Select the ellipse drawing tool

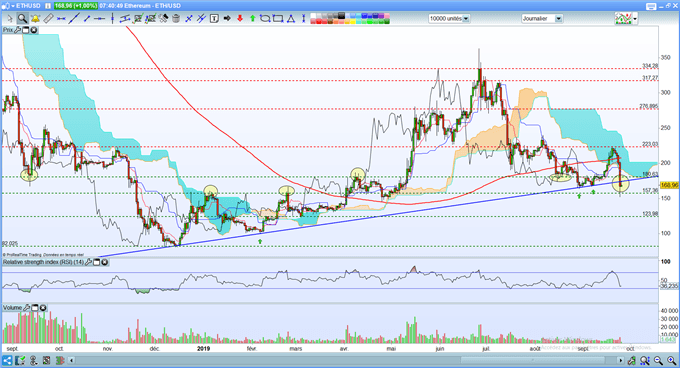tap(265, 19)
